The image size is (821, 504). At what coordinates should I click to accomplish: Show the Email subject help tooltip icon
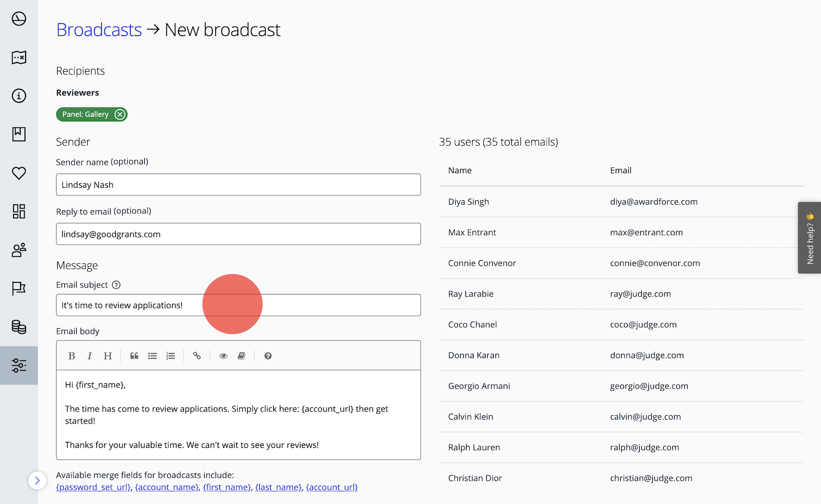pos(116,285)
